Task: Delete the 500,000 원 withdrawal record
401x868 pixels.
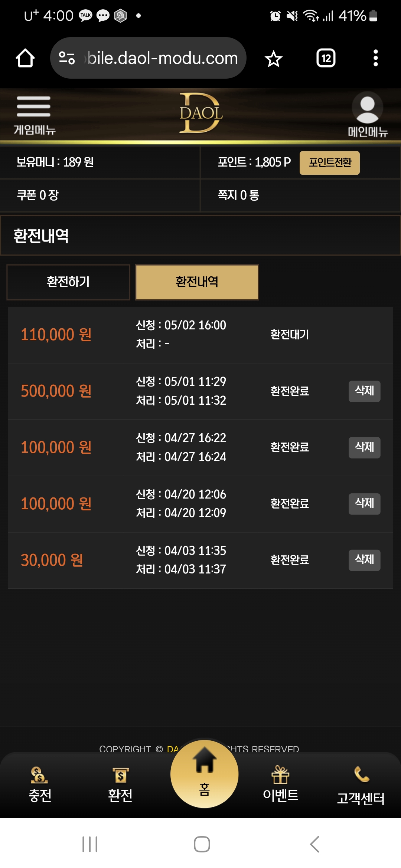Action: tap(364, 391)
